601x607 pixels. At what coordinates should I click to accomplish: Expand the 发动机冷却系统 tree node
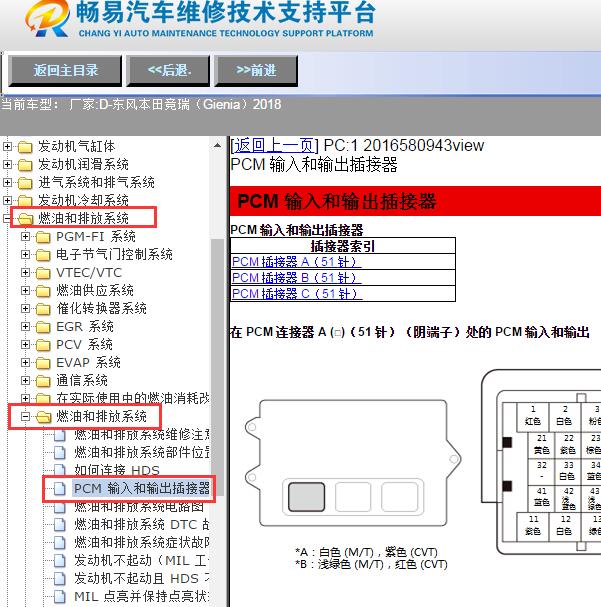click(x=7, y=200)
